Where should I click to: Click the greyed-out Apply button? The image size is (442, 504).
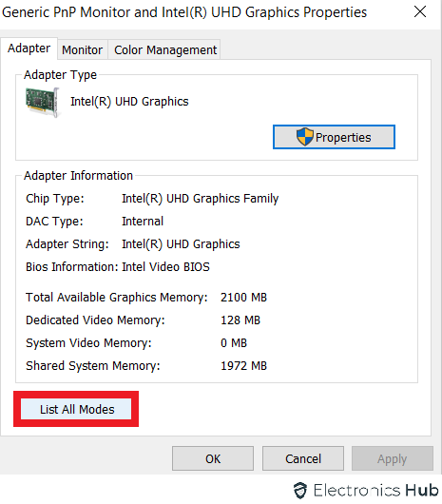(393, 458)
